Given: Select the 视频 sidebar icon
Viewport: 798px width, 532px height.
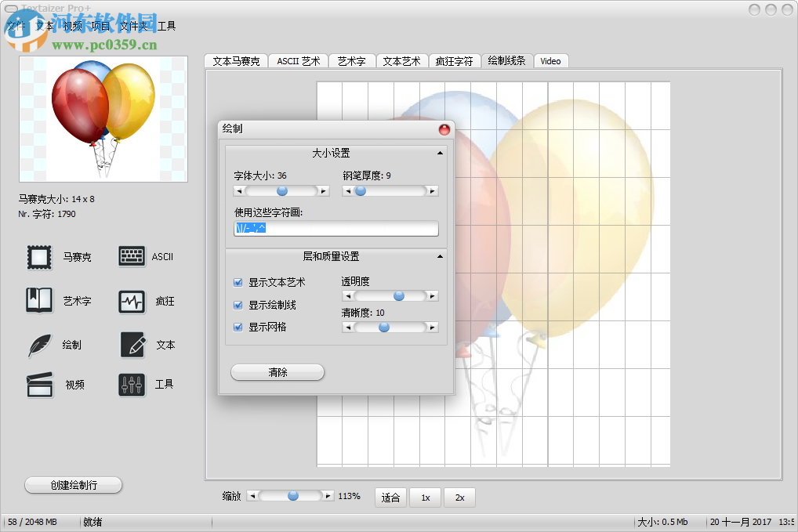Looking at the screenshot, I should (38, 385).
